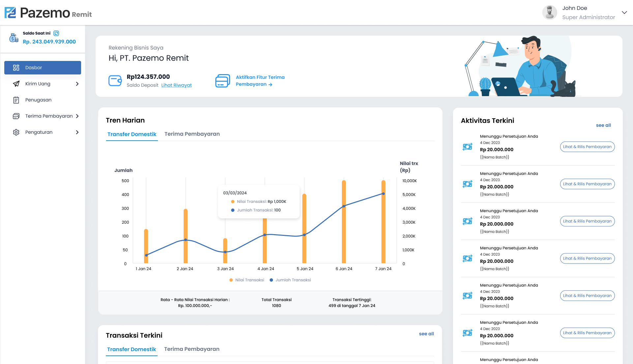Refresh the Saldo Saat Ini balance
Viewport: 633px width, 364px height.
[x=56, y=33]
